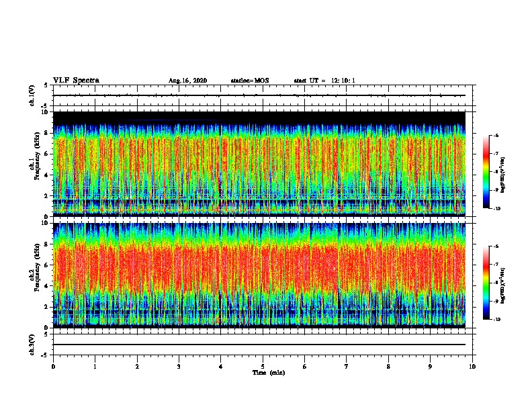This screenshot has width=532, height=411.
Task: Click the "-7" label on ch.2 colorbar
Action: [496, 265]
